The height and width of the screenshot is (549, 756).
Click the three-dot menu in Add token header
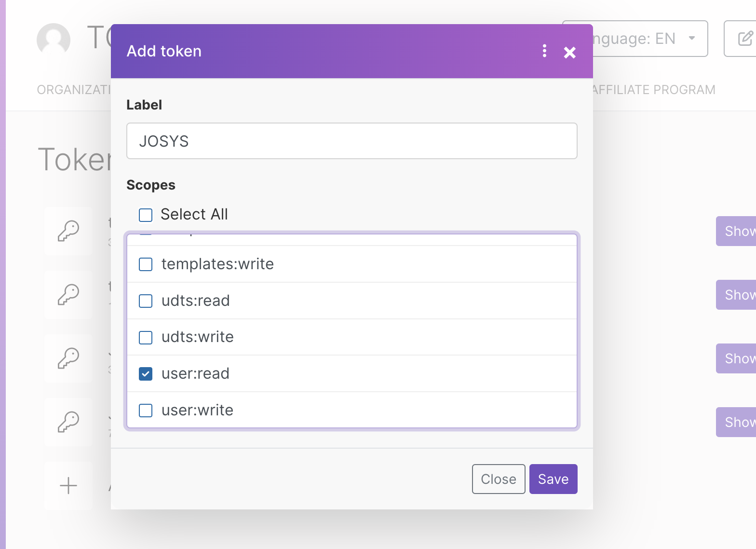[544, 51]
